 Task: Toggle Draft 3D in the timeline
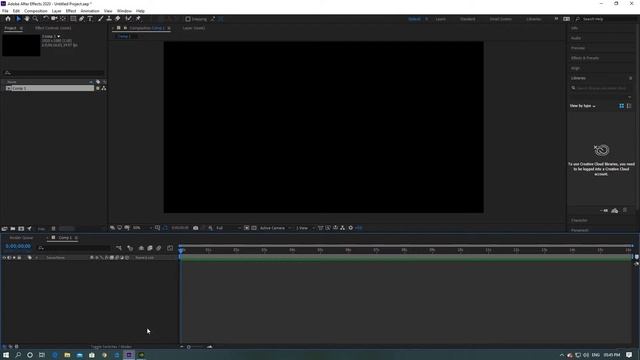130,248
